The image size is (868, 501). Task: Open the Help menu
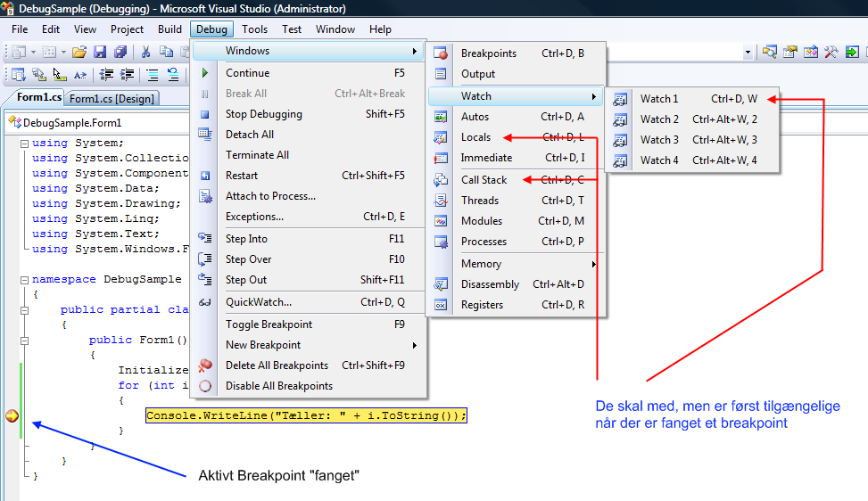point(380,29)
